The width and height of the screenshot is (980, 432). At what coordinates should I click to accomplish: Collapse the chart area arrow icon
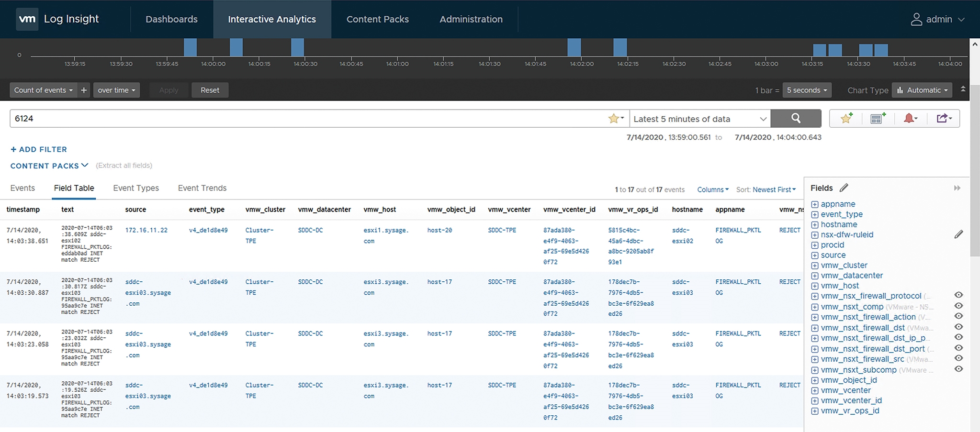pos(963,89)
